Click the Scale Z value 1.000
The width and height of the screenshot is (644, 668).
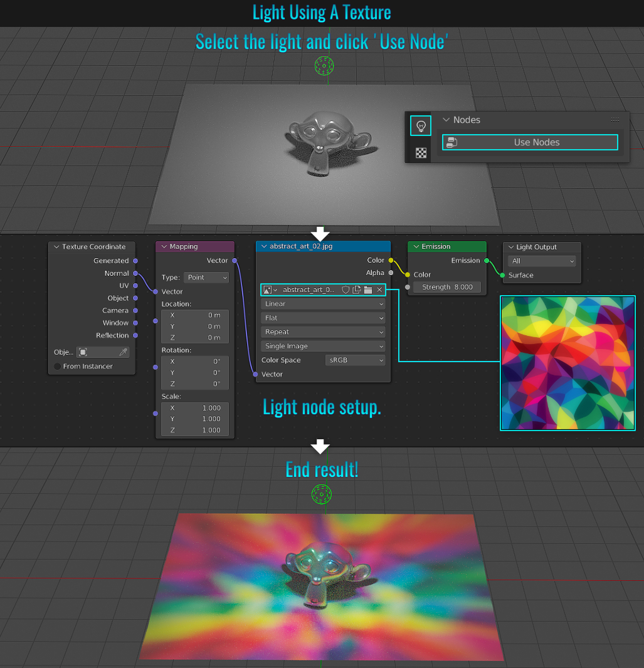click(211, 430)
